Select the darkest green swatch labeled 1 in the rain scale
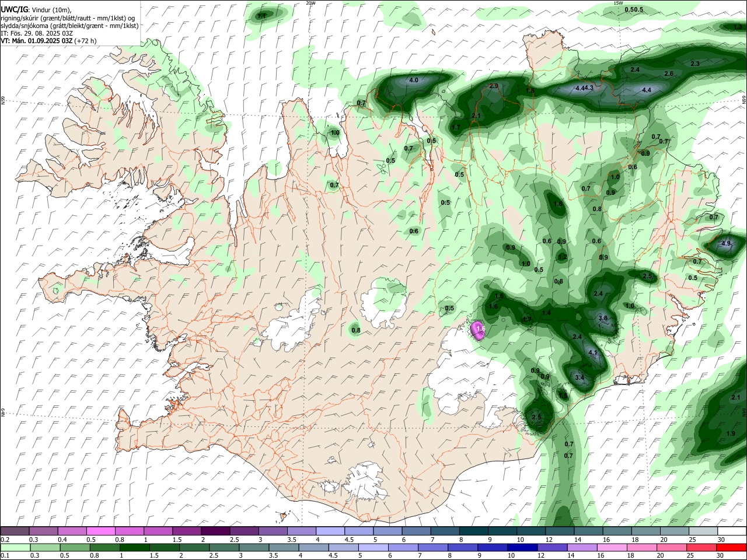This screenshot has height=560, width=747. coord(134,547)
